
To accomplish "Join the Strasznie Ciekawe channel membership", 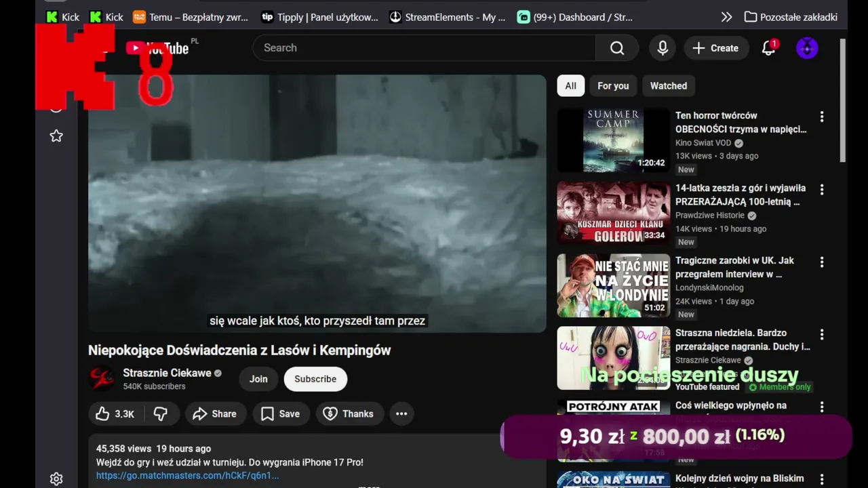I will coord(258,379).
